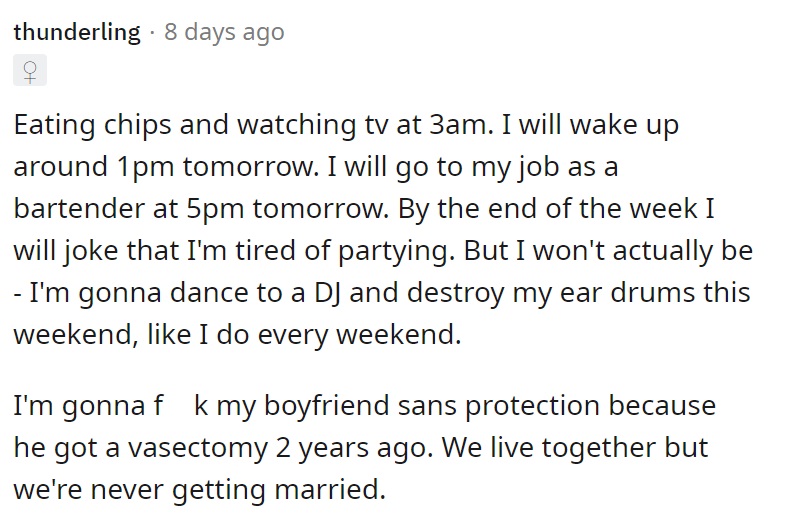Open the thunderling user profile

point(77,32)
